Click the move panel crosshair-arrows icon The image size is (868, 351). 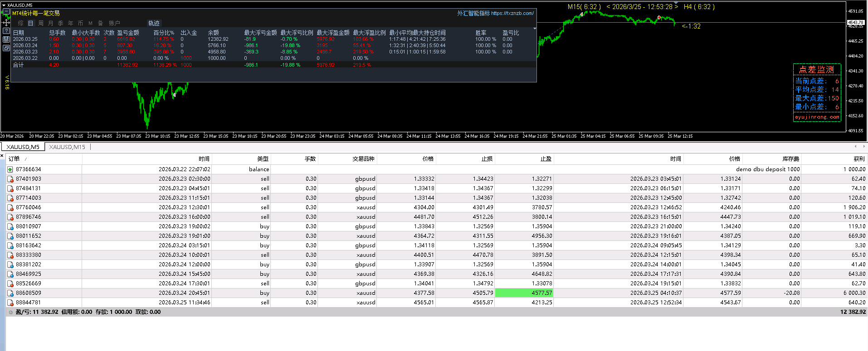point(6,22)
